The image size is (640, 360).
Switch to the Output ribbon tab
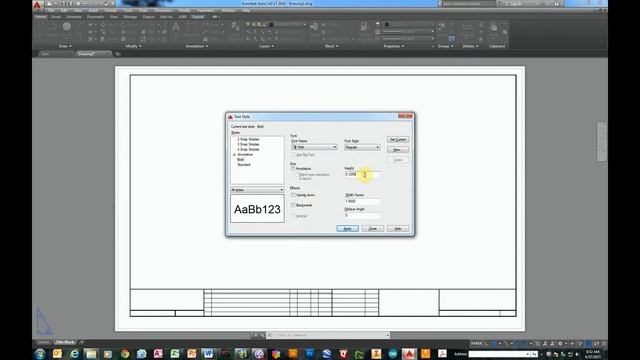click(x=148, y=17)
